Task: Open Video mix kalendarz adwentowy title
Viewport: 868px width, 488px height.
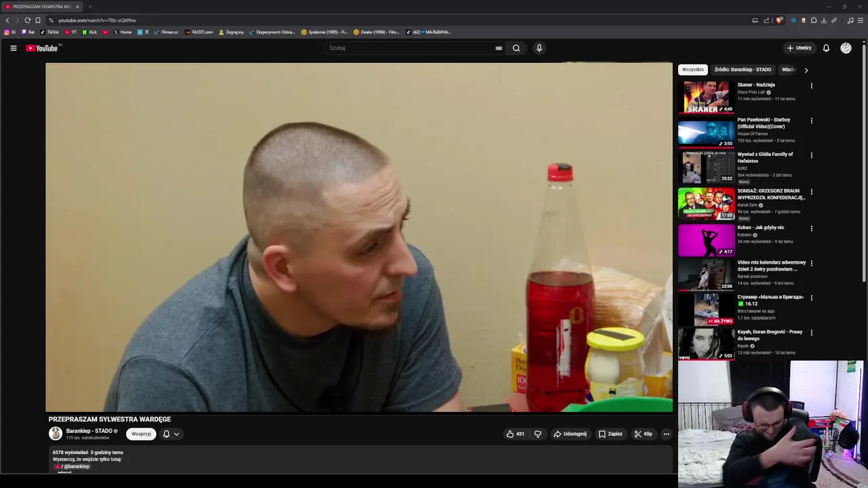Action: click(x=772, y=266)
